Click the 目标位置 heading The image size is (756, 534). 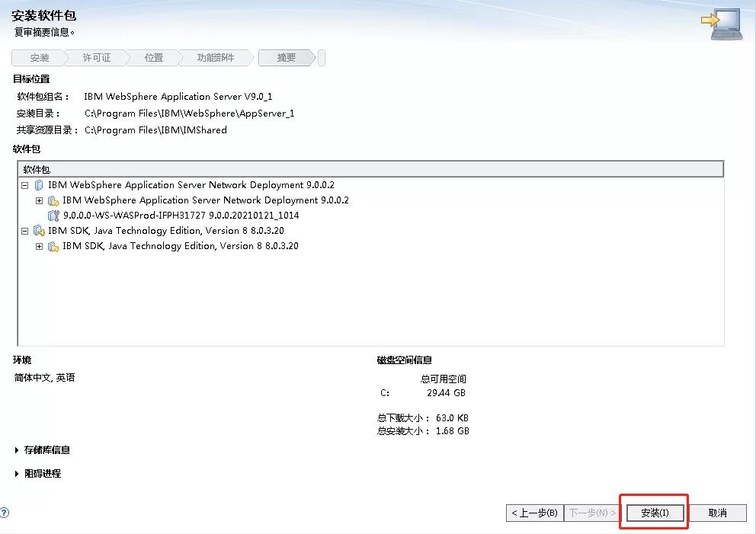click(x=31, y=79)
